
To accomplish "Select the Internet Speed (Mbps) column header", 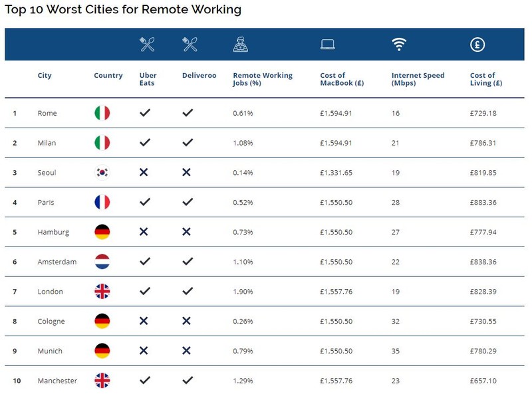I will (x=418, y=79).
